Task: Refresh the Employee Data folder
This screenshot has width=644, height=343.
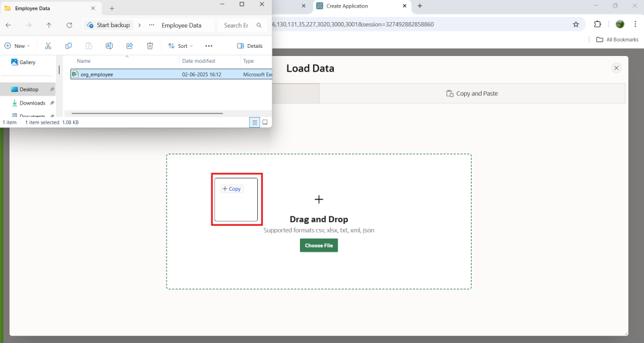Action: click(69, 25)
